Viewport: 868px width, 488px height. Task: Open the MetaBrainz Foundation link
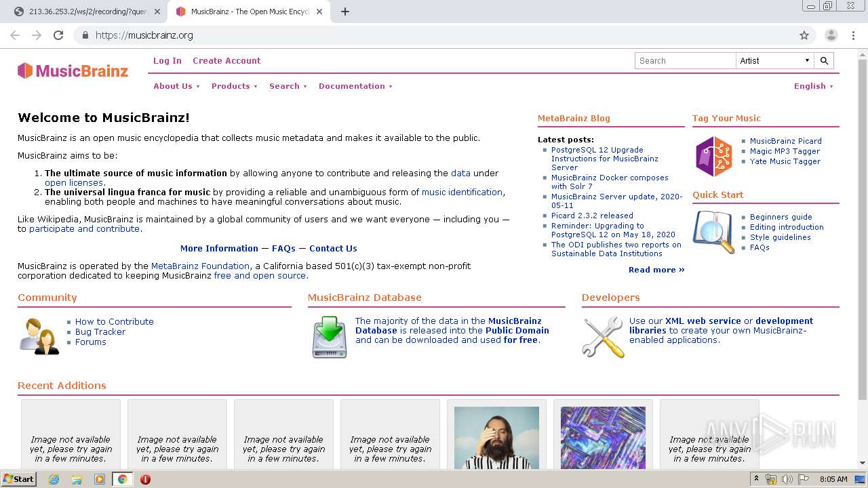[x=200, y=266]
